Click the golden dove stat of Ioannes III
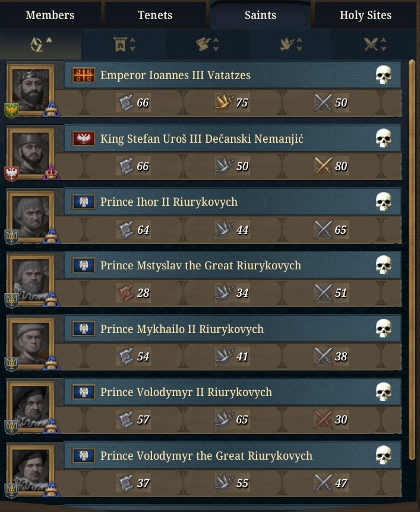The width and height of the screenshot is (420, 512). click(232, 102)
